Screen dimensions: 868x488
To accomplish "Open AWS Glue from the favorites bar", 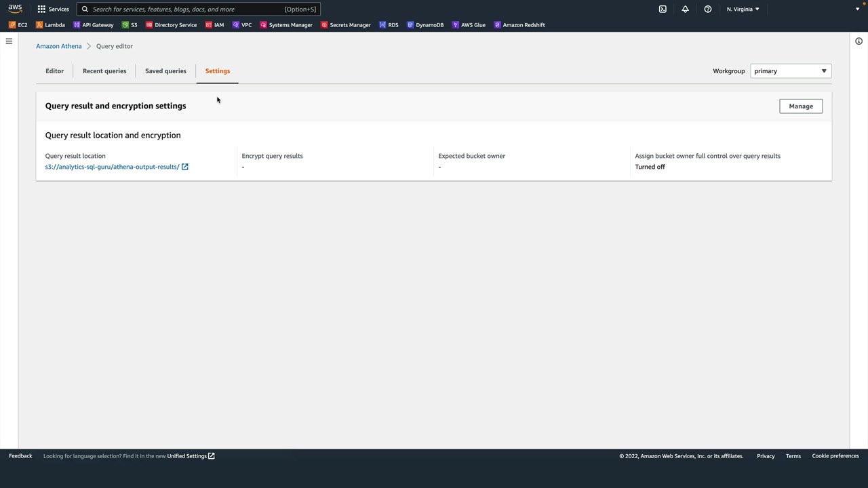I will 469,25.
